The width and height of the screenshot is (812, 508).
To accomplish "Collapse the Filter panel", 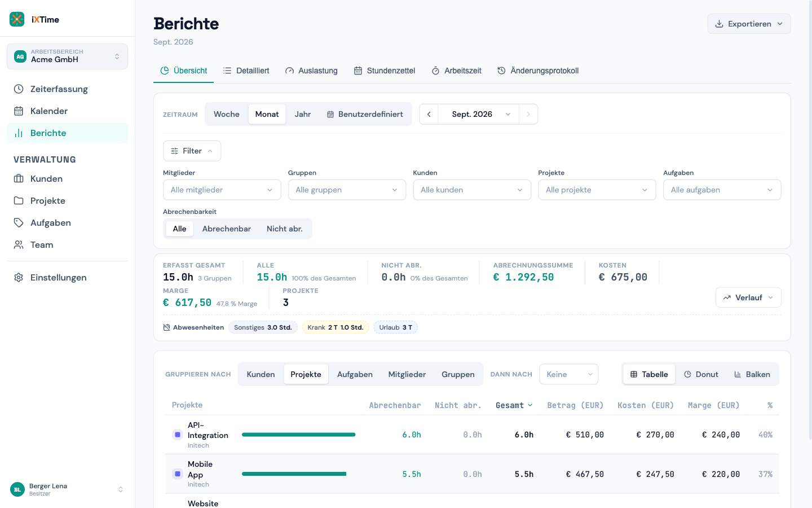I will [192, 151].
